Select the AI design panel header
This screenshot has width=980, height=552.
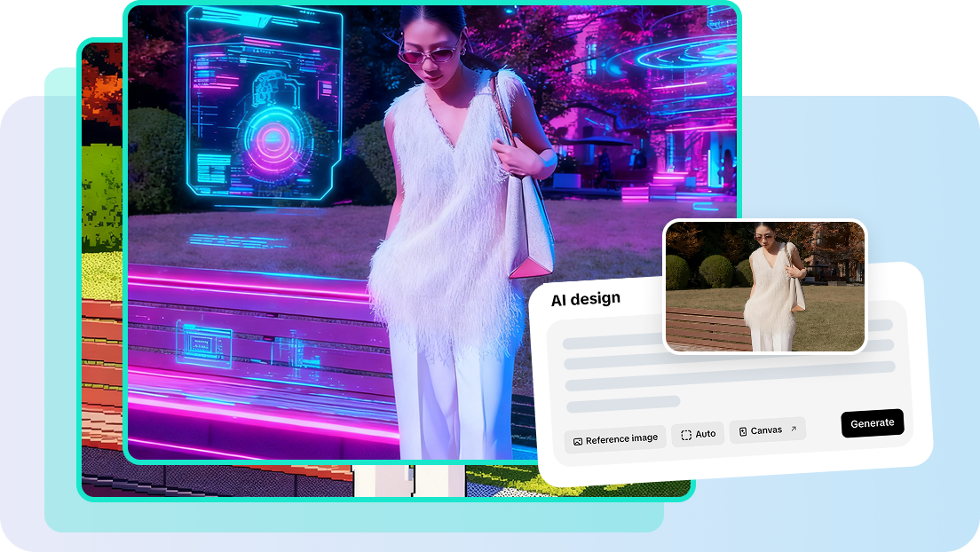[x=585, y=298]
